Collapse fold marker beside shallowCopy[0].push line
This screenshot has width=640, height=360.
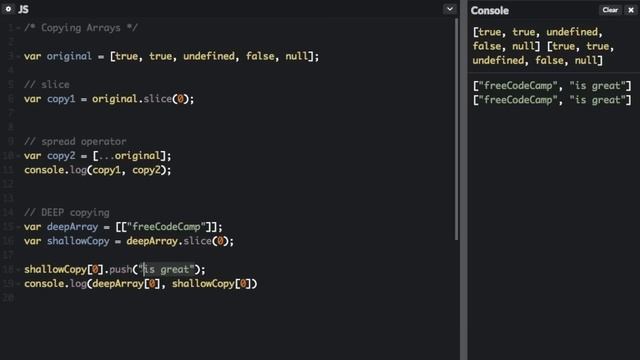tap(18, 269)
